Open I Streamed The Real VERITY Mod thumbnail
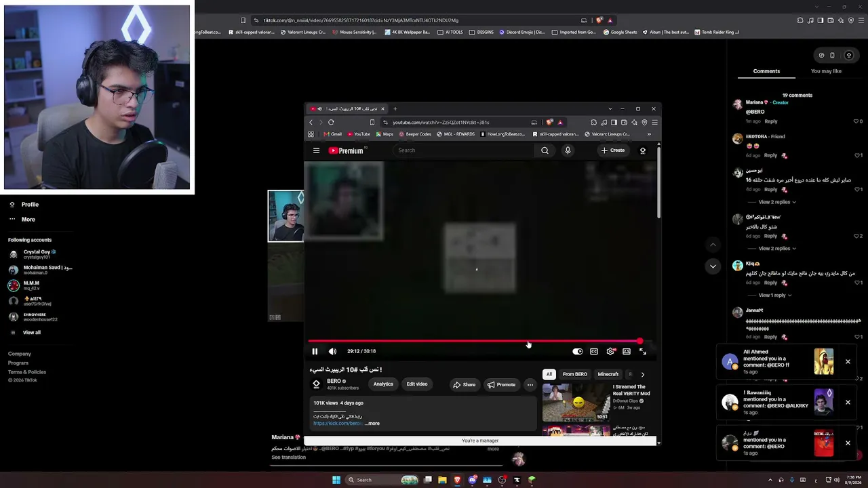Image resolution: width=868 pixels, height=488 pixels. point(576,403)
